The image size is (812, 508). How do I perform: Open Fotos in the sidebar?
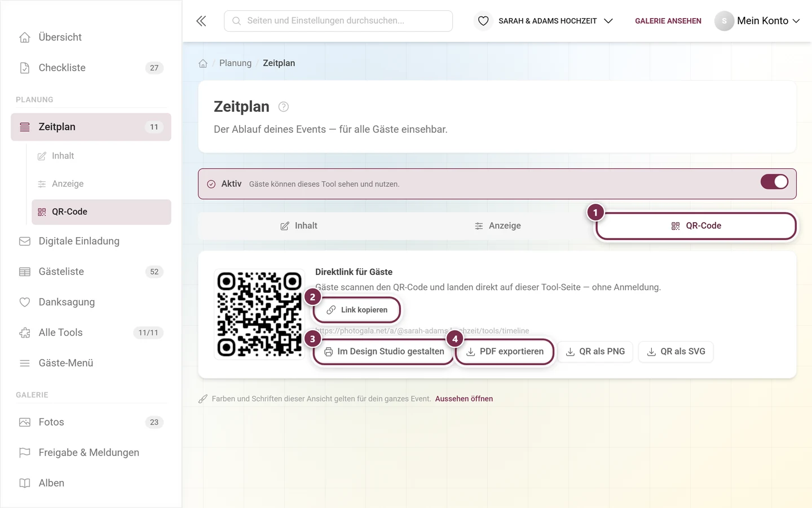[91, 422]
